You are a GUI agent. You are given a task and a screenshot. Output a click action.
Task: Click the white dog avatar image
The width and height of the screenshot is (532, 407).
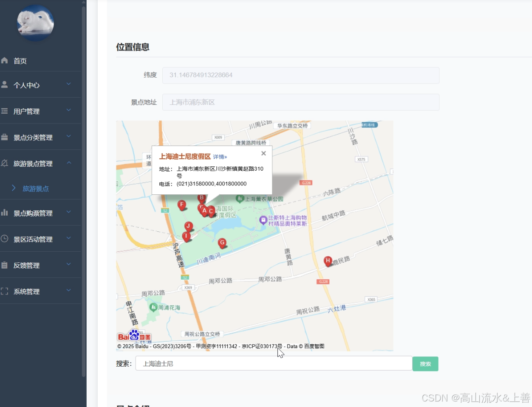36,23
